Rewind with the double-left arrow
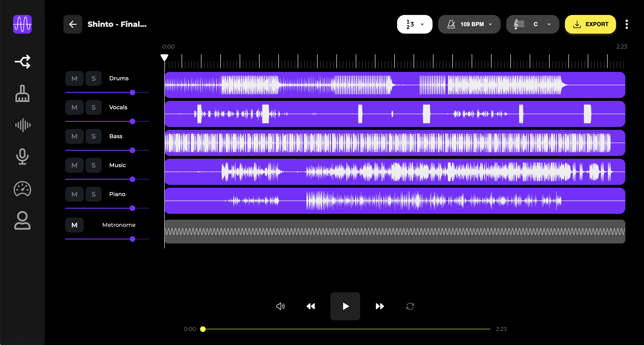Viewport: 644px width, 345px height. point(311,306)
